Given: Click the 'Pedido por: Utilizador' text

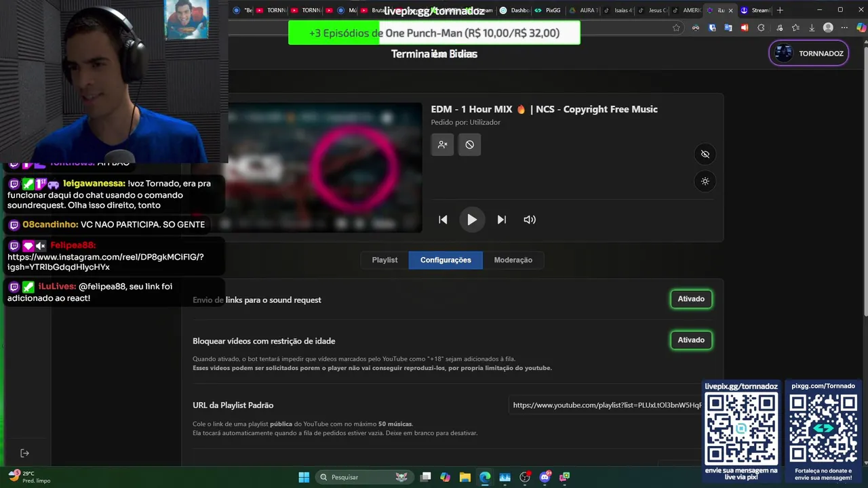Looking at the screenshot, I should point(466,123).
